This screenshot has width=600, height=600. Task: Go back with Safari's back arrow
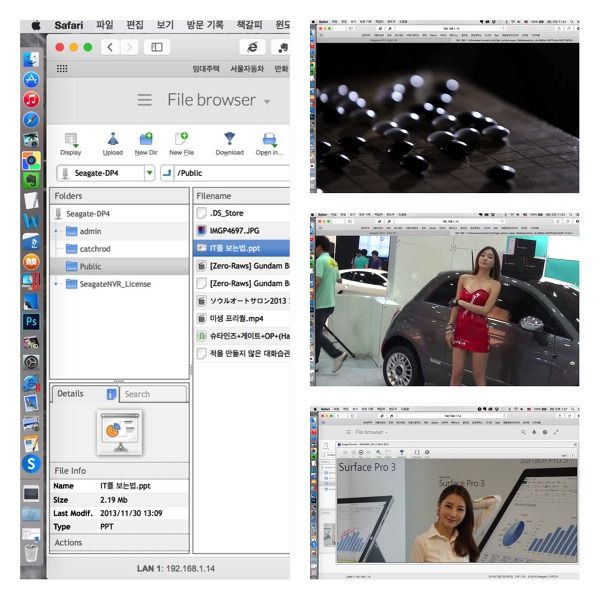point(110,47)
